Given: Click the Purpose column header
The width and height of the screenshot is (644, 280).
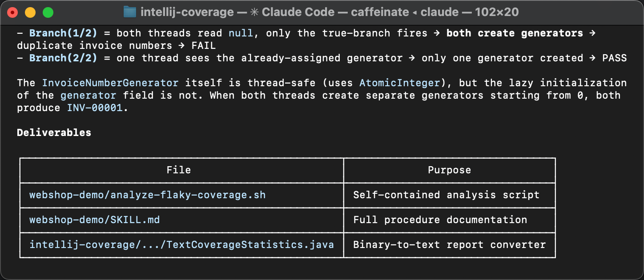Looking at the screenshot, I should (x=449, y=170).
